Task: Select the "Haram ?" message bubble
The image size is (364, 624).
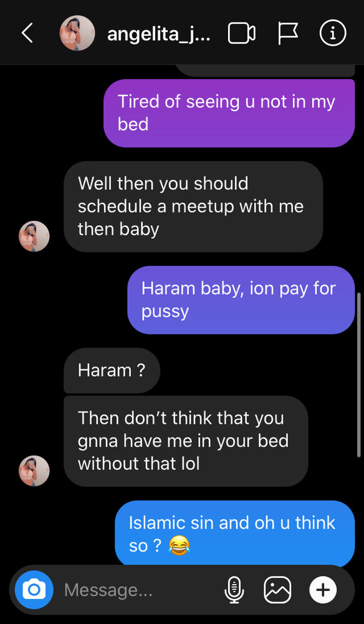Action: coord(112,371)
